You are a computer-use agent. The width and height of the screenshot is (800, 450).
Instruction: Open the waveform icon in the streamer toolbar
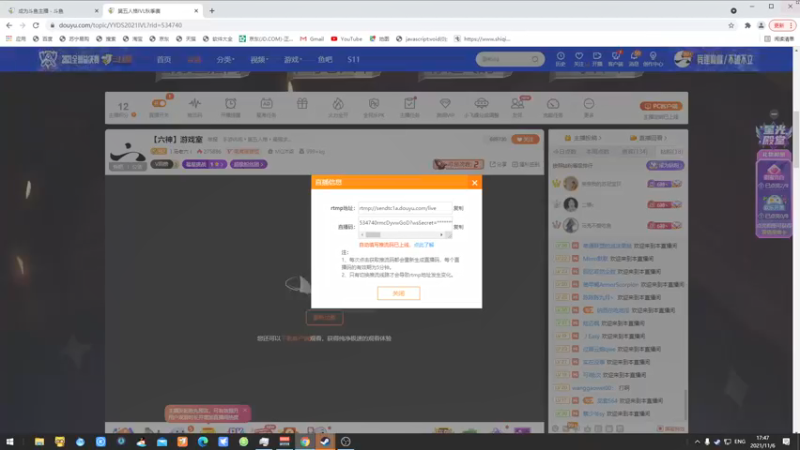[x=194, y=104]
